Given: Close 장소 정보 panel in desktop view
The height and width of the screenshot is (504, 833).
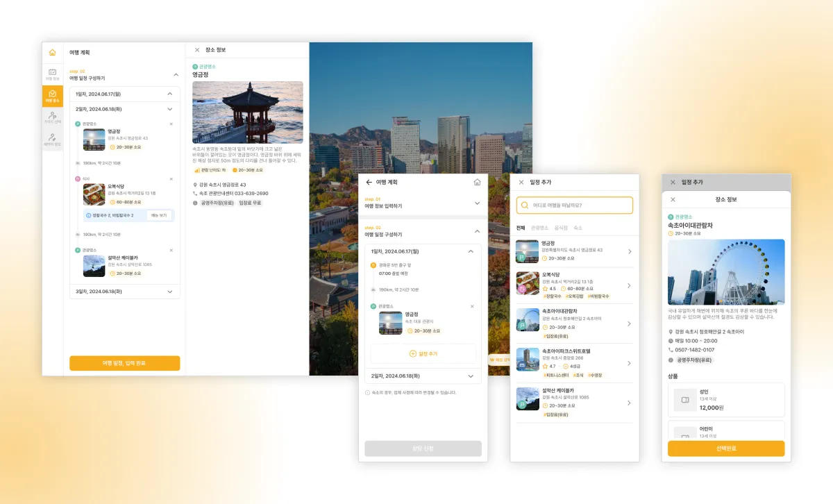Looking at the screenshot, I should 197,50.
